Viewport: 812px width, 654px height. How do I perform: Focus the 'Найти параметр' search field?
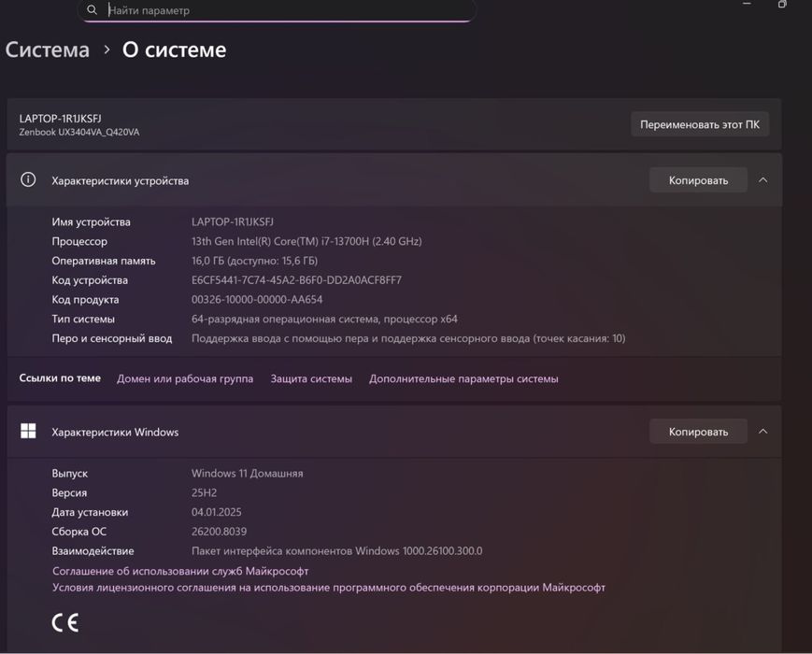point(277,10)
